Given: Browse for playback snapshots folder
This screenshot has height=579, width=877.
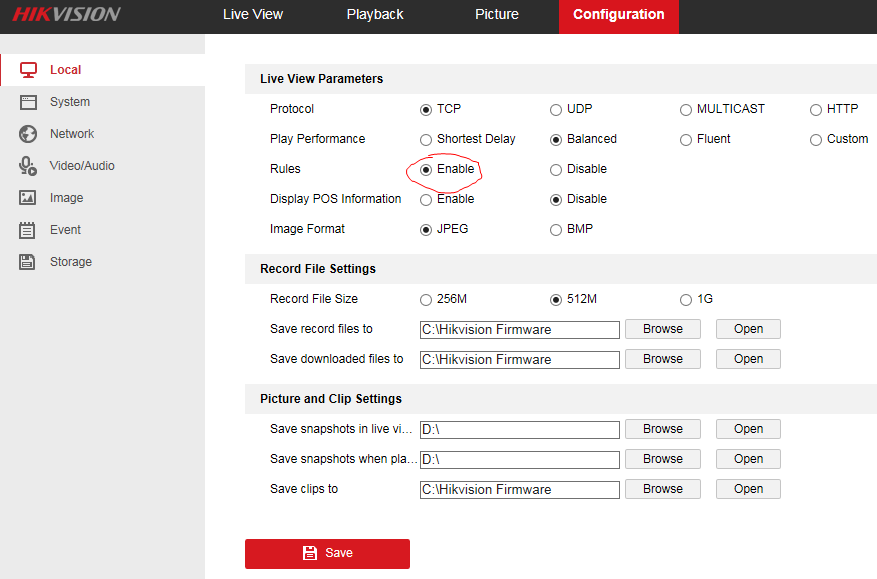Looking at the screenshot, I should 663,459.
